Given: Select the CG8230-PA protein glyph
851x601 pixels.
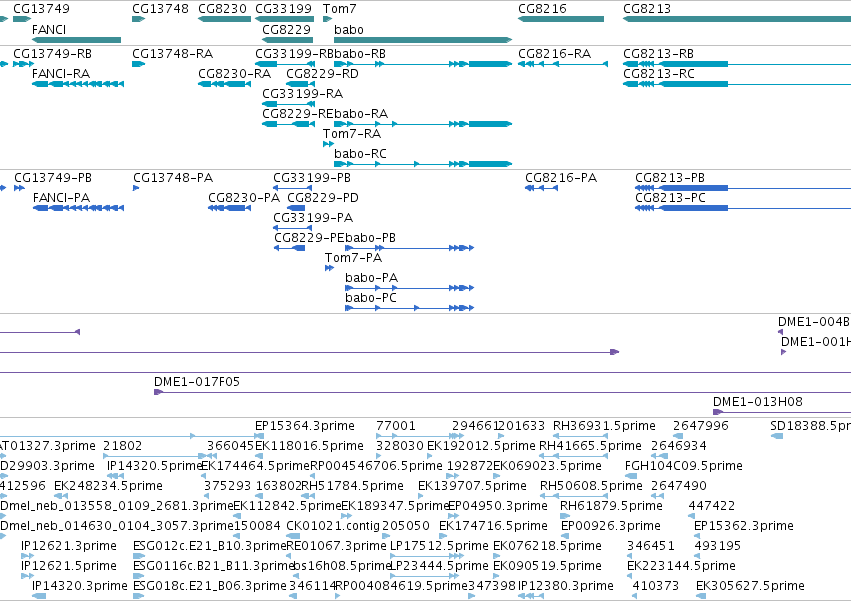Looking at the screenshot, I should tap(230, 208).
